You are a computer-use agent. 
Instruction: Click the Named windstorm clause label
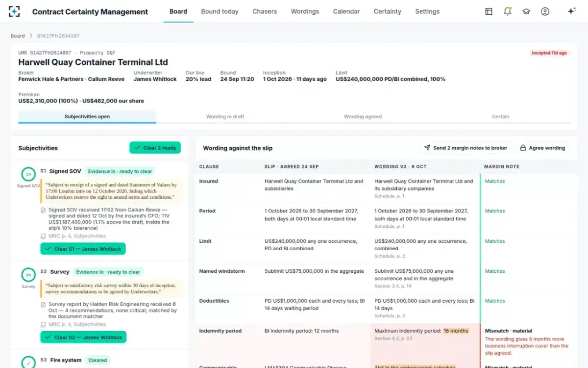222,271
